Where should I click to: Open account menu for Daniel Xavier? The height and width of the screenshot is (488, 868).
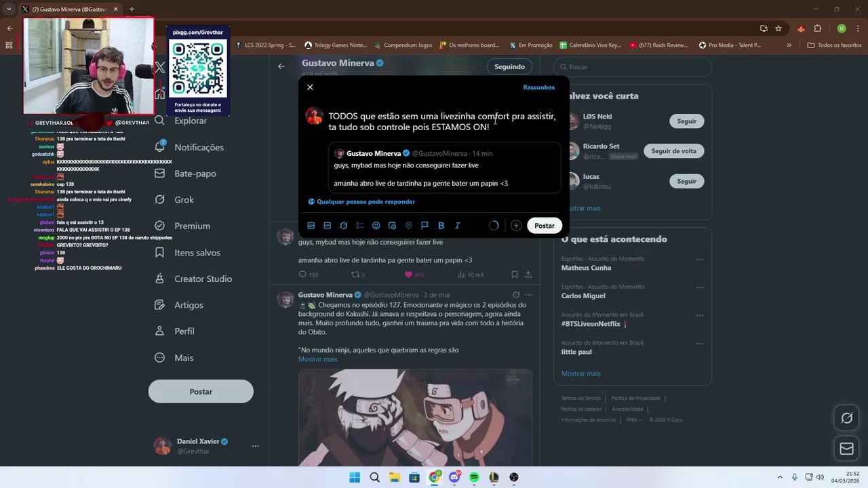pyautogui.click(x=208, y=446)
